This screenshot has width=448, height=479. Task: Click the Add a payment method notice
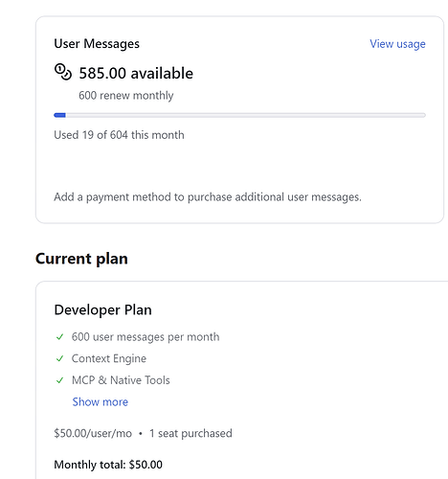(x=208, y=197)
